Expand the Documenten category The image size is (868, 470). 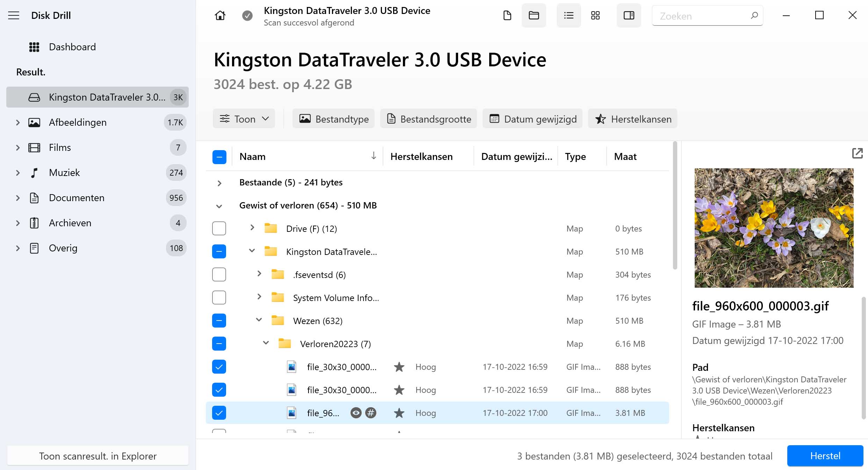[18, 198]
